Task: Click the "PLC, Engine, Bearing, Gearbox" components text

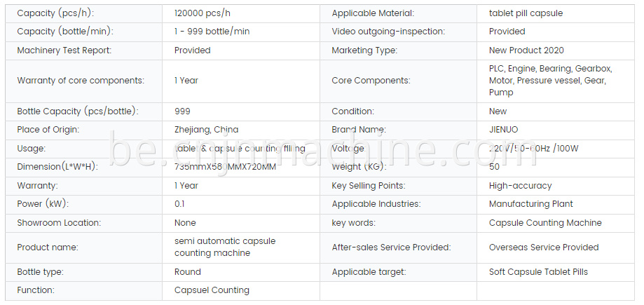Action: (550, 69)
